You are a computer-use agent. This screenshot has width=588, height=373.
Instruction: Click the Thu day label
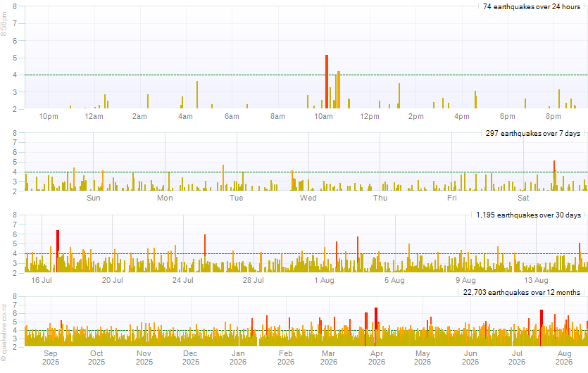tap(380, 198)
